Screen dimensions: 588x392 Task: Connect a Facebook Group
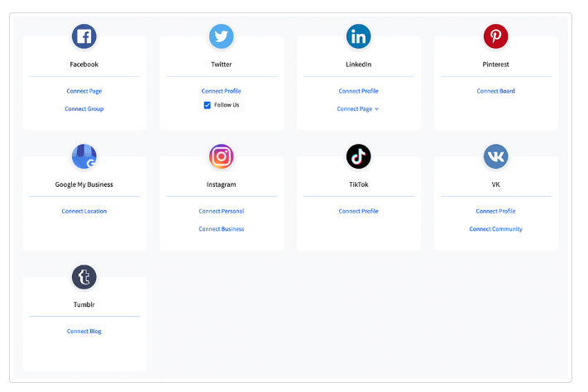pos(84,109)
